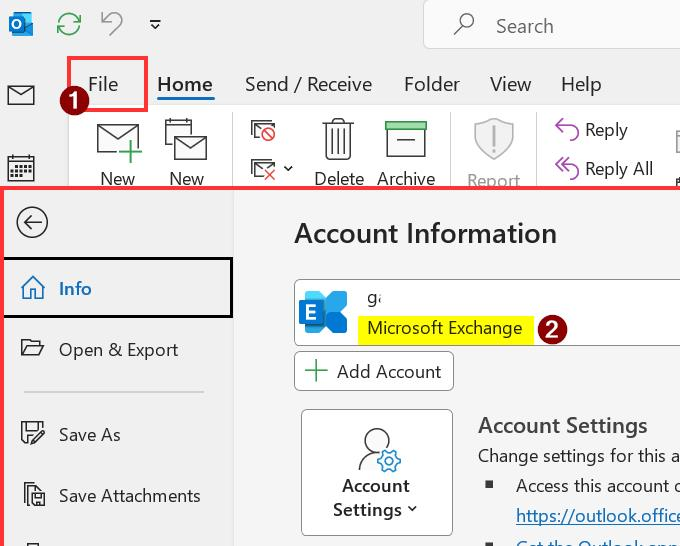Open the Customize Quick Access Toolbar dropdown
Image resolution: width=680 pixels, height=546 pixels.
pyautogui.click(x=155, y=24)
